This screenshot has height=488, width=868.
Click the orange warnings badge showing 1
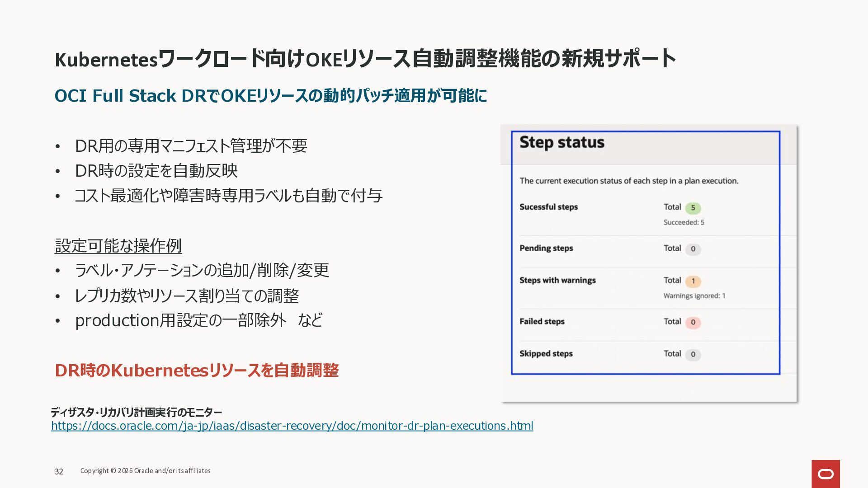coord(693,281)
